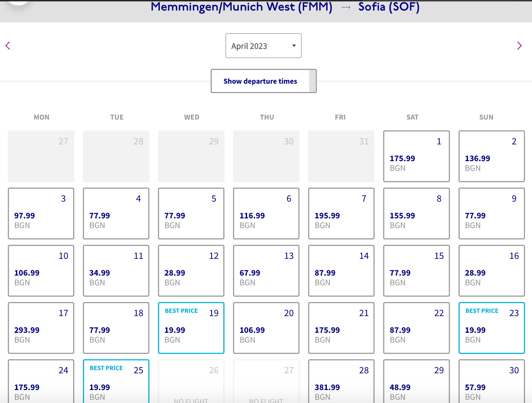Select April 11 fare 34.99 BGN

point(116,271)
